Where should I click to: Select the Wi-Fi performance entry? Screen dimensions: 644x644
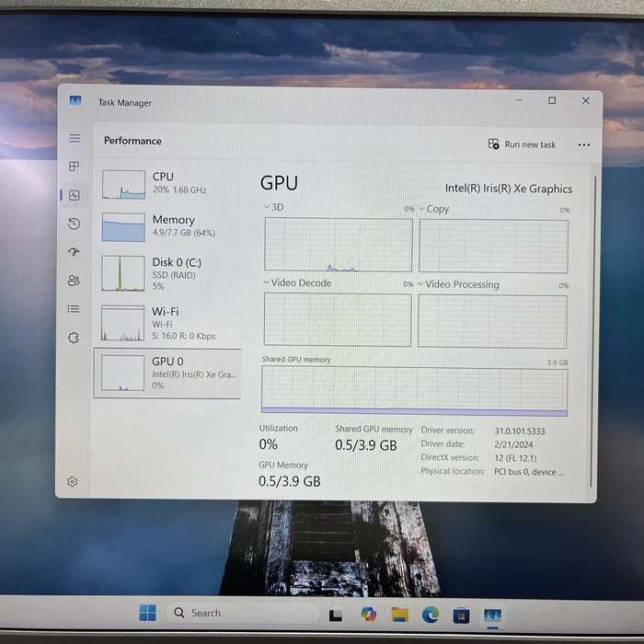(x=167, y=323)
